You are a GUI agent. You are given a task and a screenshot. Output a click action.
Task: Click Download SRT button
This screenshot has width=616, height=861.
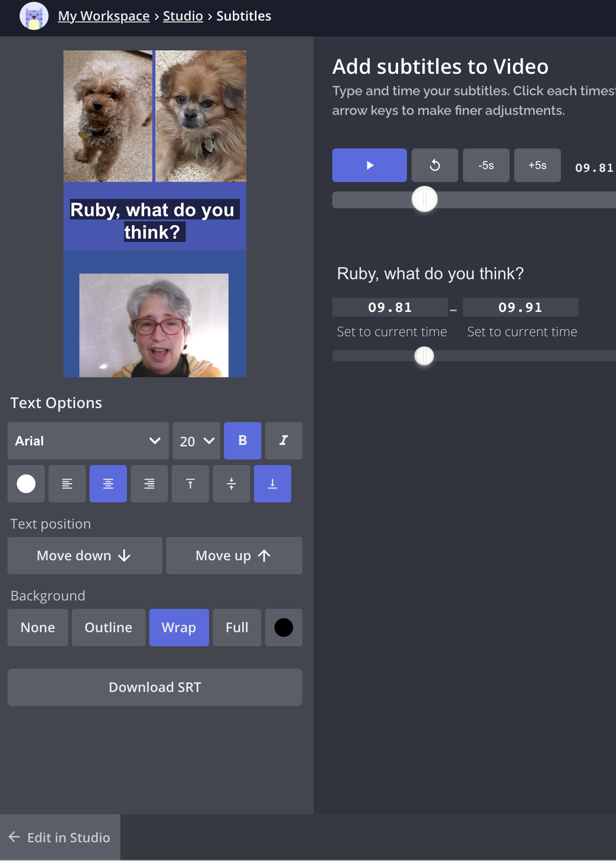pyautogui.click(x=155, y=687)
